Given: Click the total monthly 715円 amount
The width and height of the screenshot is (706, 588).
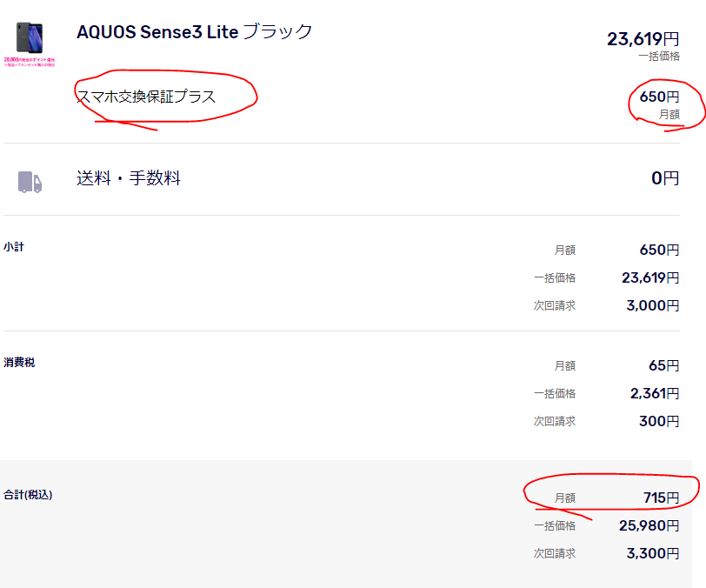Looking at the screenshot, I should 661,498.
